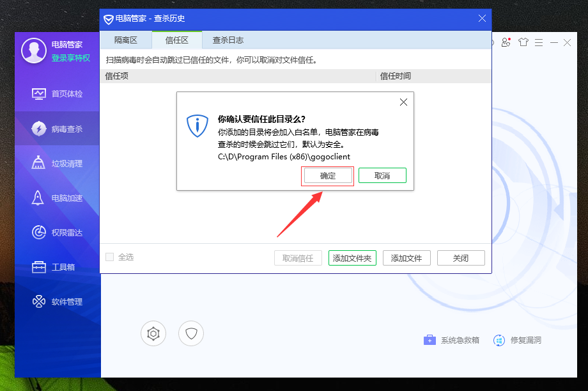
Task: Open the main hamburger menu
Action: (x=539, y=43)
